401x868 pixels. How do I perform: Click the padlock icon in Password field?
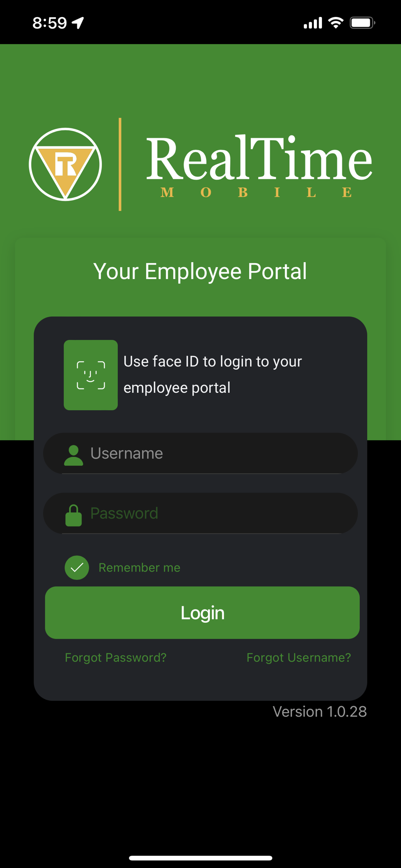click(x=73, y=515)
